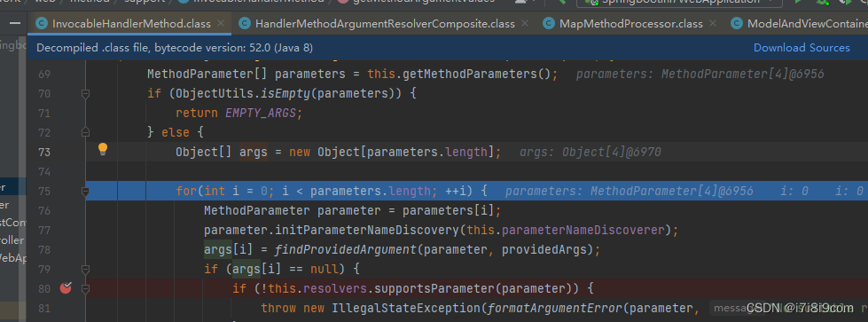
Task: Click the args variable declaration on line 73
Action: click(x=254, y=152)
